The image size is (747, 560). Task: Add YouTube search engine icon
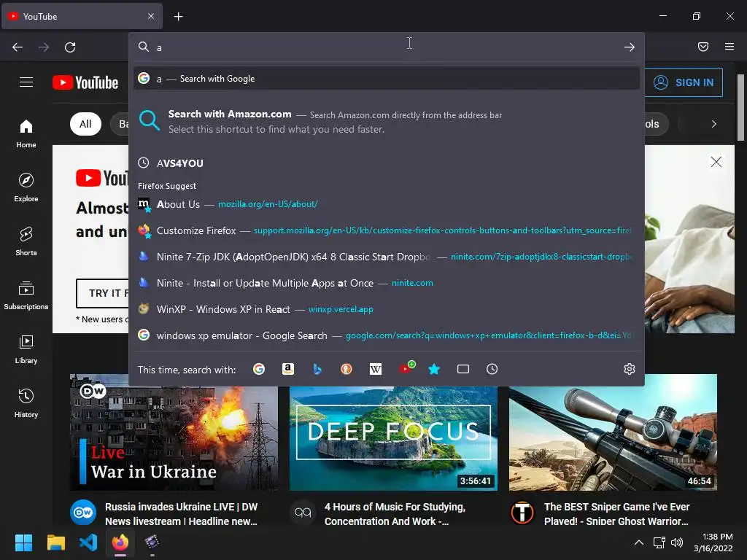click(x=406, y=368)
